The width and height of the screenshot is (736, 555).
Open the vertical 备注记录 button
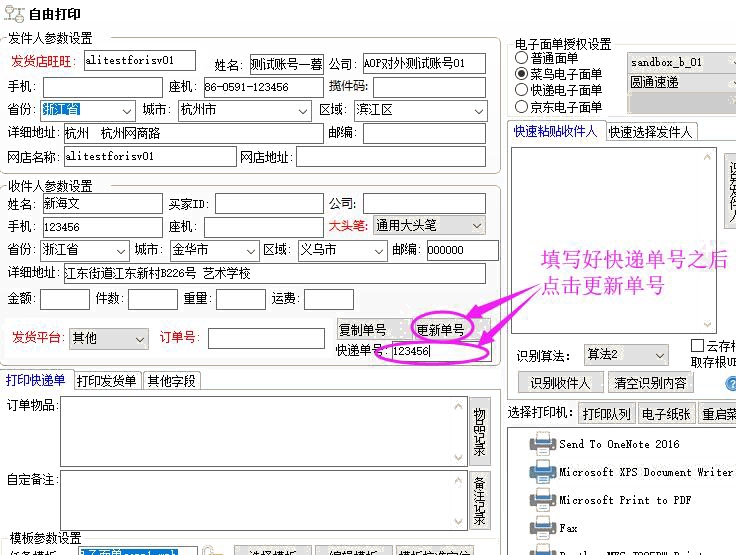point(480,501)
